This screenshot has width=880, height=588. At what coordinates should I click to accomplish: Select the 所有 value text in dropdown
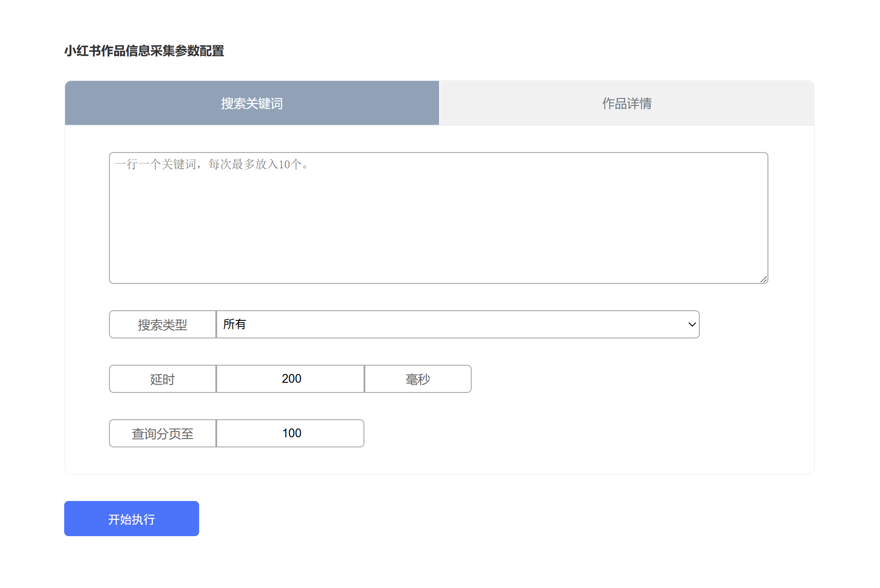(234, 324)
